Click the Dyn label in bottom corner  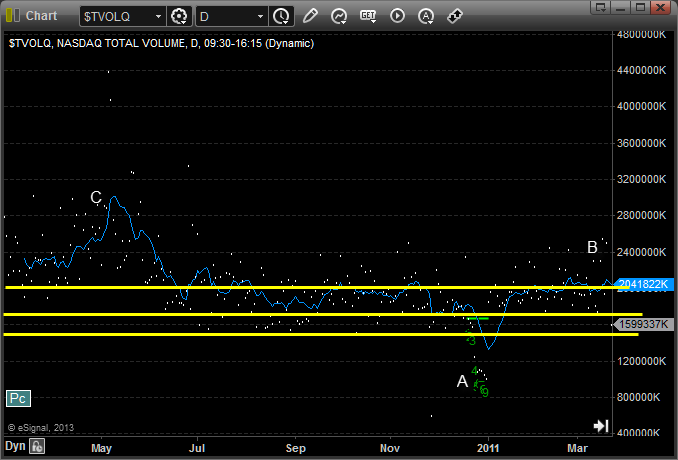coord(15,445)
